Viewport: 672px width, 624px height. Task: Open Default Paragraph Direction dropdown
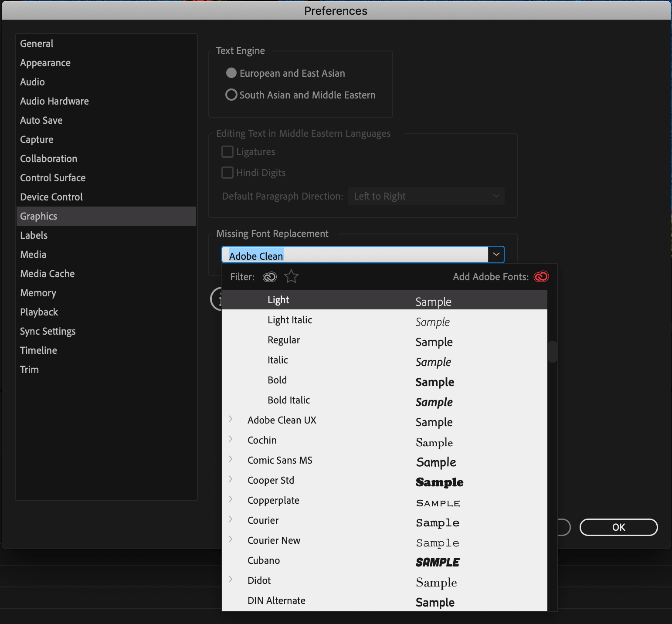(x=426, y=196)
